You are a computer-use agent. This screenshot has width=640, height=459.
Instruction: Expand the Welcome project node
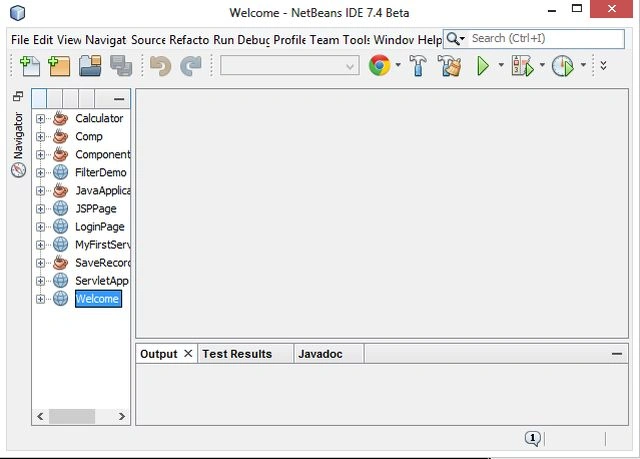pyautogui.click(x=40, y=299)
